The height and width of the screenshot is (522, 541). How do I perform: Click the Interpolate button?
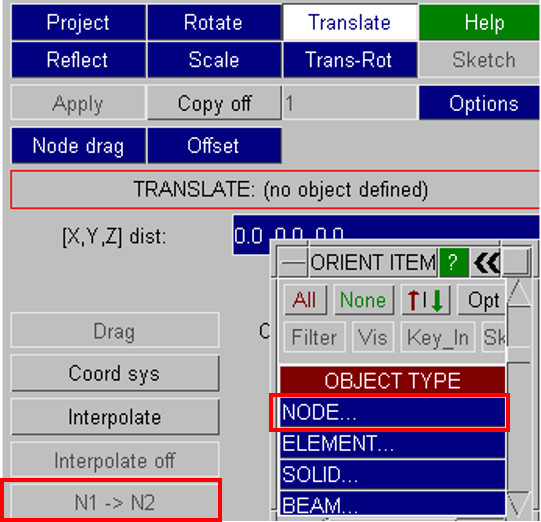click(x=115, y=417)
